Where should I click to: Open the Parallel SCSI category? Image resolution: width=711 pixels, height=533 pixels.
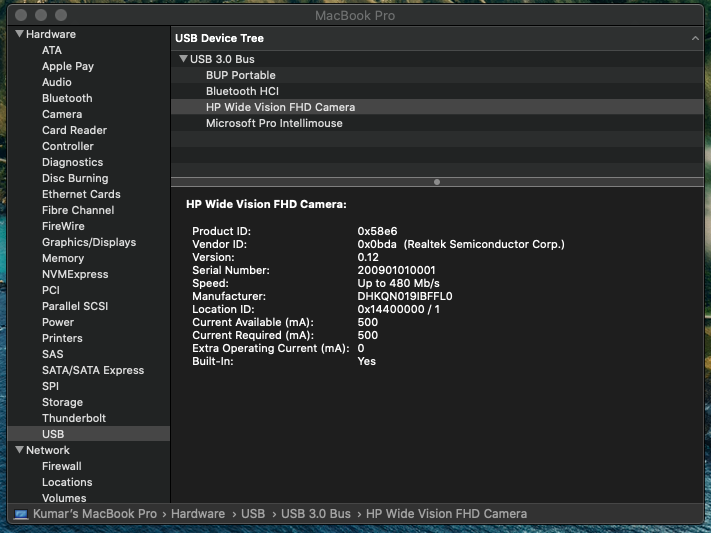coord(75,306)
